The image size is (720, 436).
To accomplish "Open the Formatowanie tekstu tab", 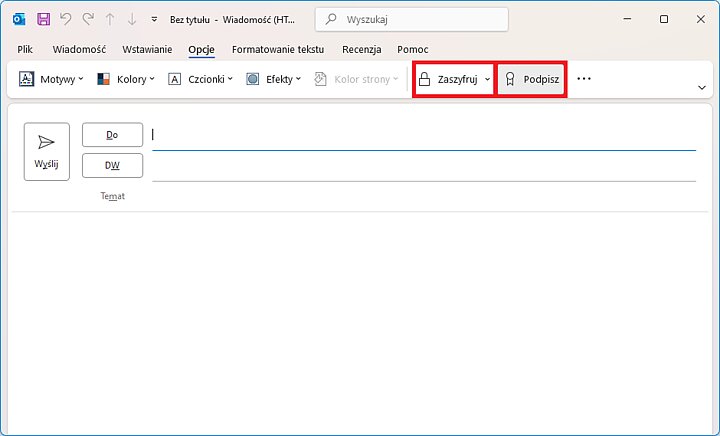I will tap(278, 49).
